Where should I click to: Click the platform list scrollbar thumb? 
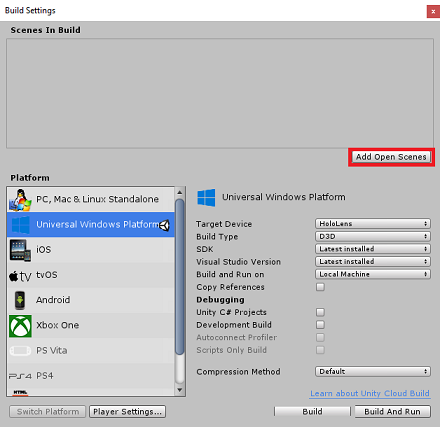tap(180, 277)
